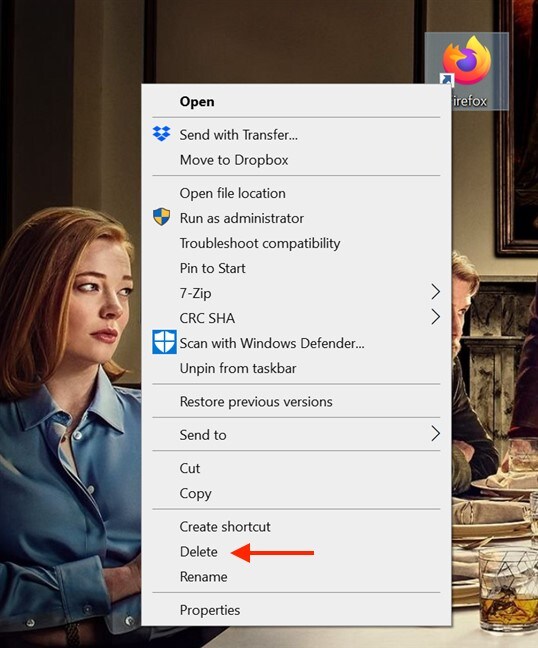The width and height of the screenshot is (538, 648).
Task: Open Properties for the shortcut
Action: pyautogui.click(x=296, y=610)
